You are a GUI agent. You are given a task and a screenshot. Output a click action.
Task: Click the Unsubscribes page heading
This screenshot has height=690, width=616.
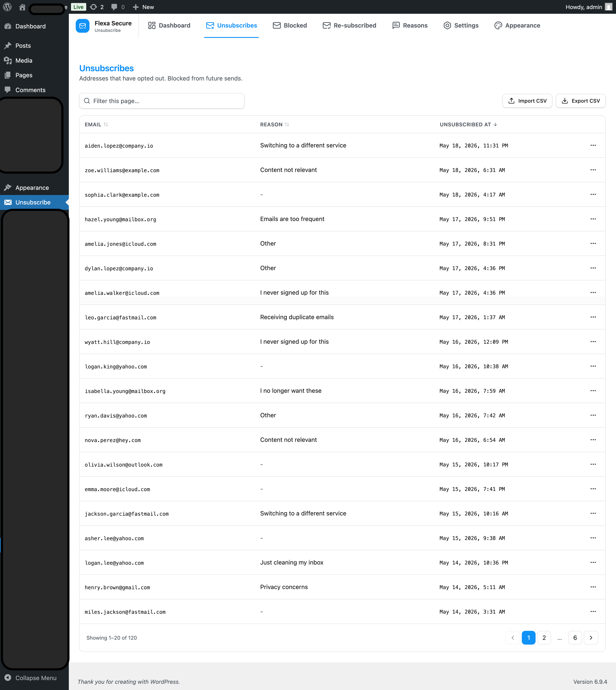tap(106, 68)
